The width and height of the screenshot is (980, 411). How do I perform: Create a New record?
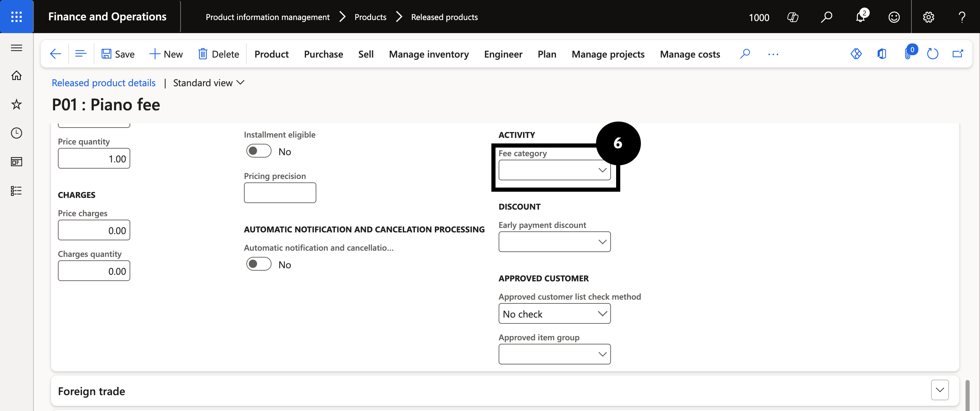pos(166,54)
